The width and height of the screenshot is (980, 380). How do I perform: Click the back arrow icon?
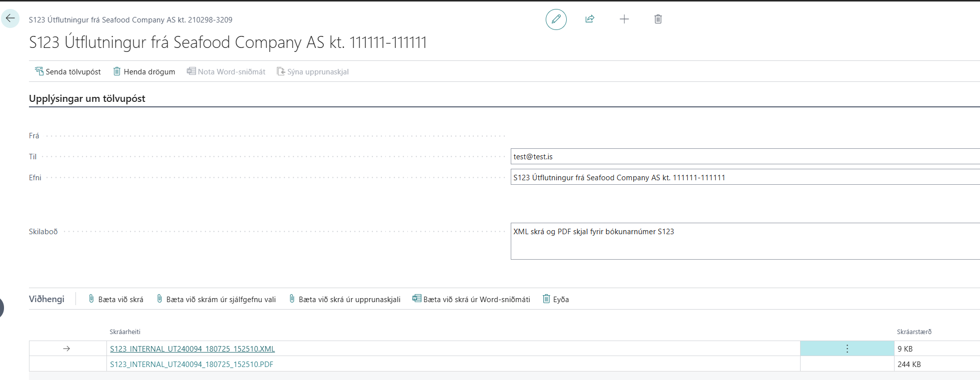coord(10,19)
